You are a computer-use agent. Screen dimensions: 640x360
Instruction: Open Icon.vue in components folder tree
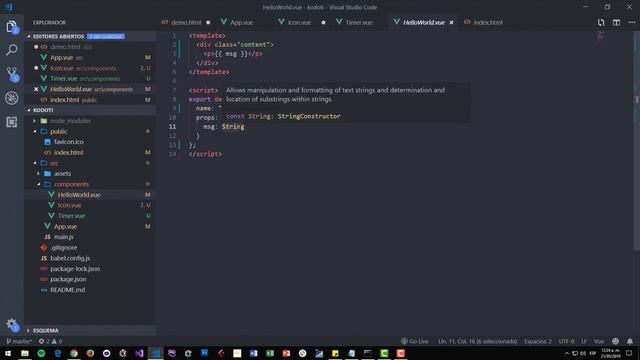point(69,205)
